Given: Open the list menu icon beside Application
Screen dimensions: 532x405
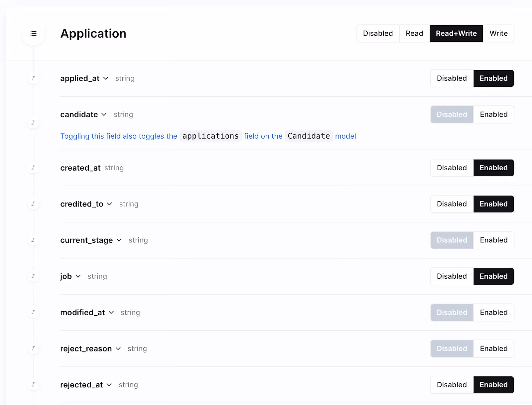Looking at the screenshot, I should point(33,34).
